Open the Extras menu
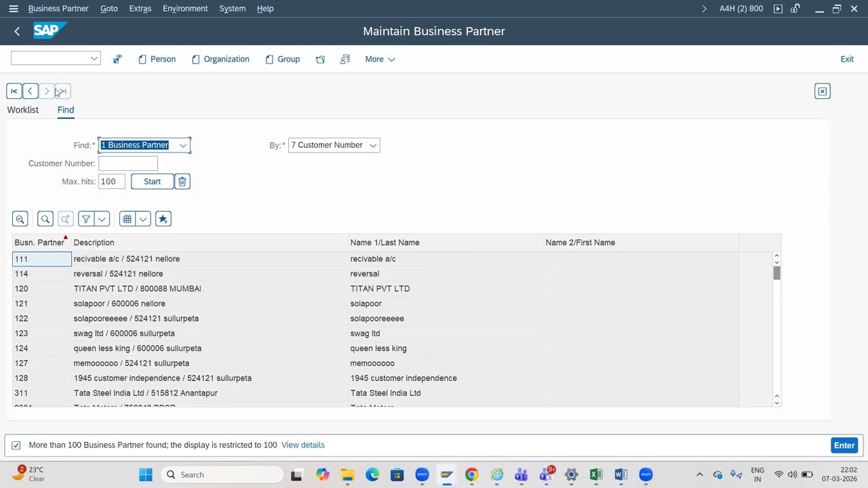Screen dimensions: 868x488 coord(140,9)
